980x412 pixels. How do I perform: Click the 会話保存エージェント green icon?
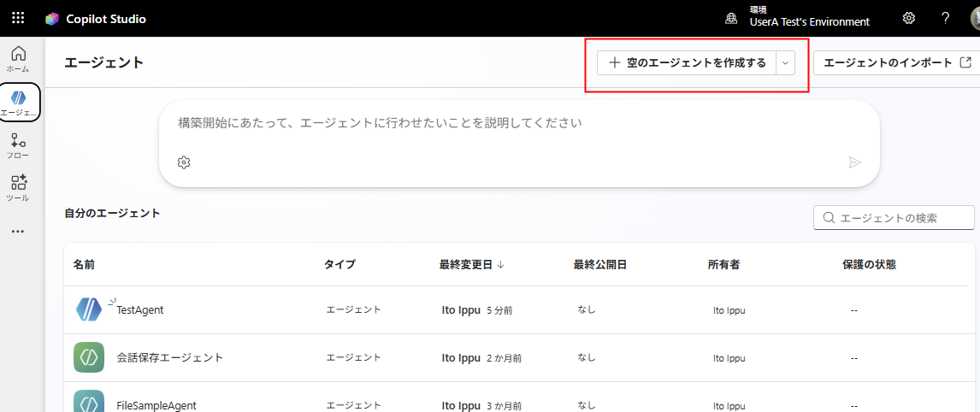89,357
